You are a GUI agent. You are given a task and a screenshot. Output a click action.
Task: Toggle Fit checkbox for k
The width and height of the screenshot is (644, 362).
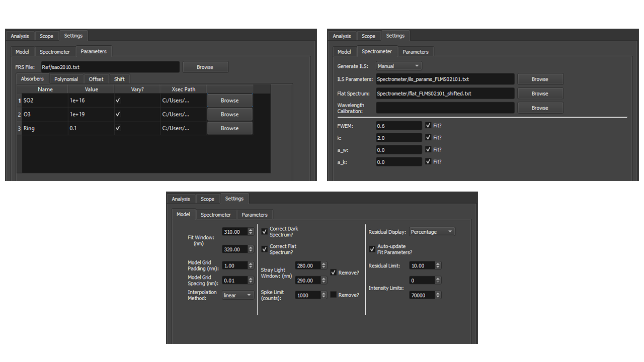coord(428,137)
